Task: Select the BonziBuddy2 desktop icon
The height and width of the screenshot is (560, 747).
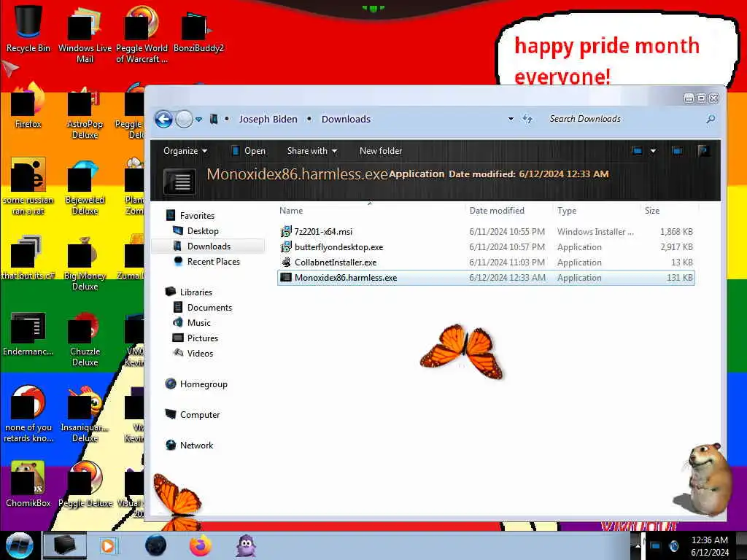Action: coord(198,31)
